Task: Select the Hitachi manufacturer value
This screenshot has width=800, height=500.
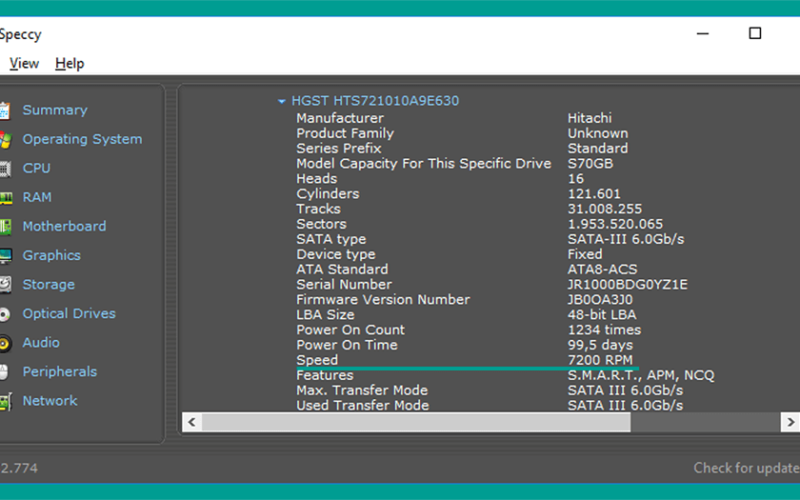Action: click(x=589, y=118)
